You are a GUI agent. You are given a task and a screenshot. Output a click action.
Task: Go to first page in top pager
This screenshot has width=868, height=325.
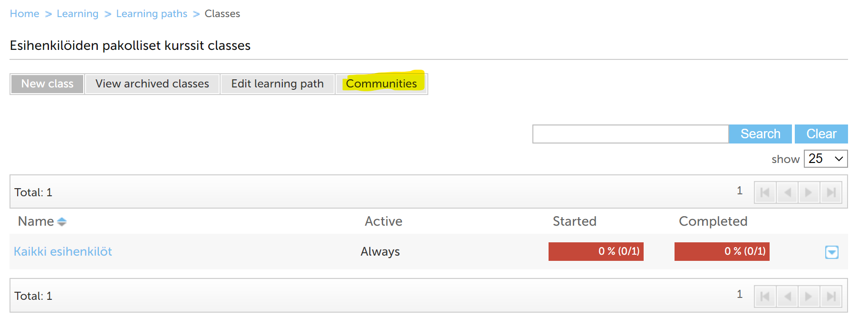(765, 192)
